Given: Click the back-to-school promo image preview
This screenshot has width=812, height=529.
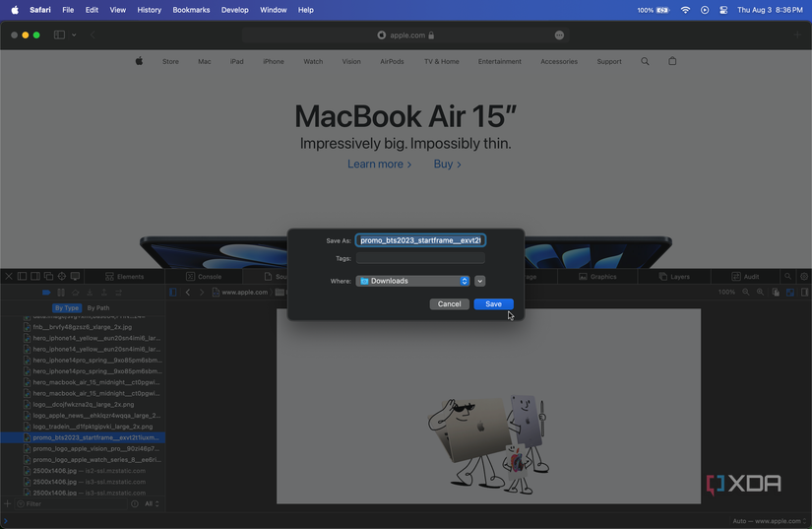Looking at the screenshot, I should [488, 406].
